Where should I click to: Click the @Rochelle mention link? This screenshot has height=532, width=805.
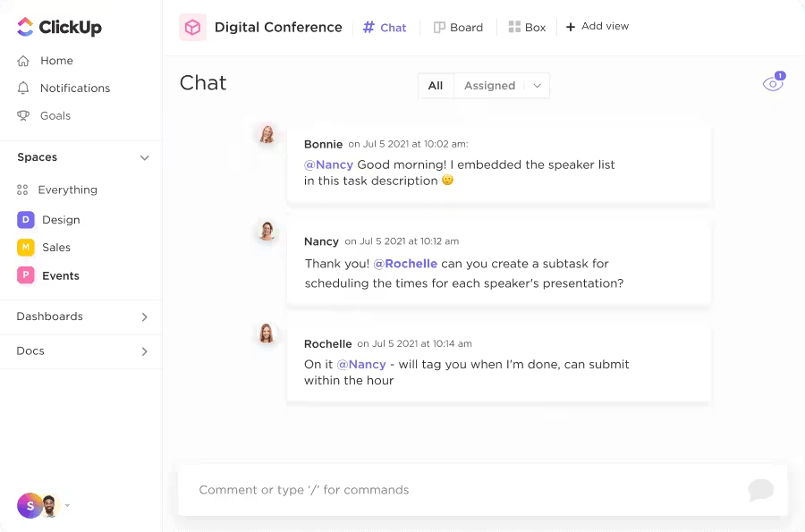(405, 264)
